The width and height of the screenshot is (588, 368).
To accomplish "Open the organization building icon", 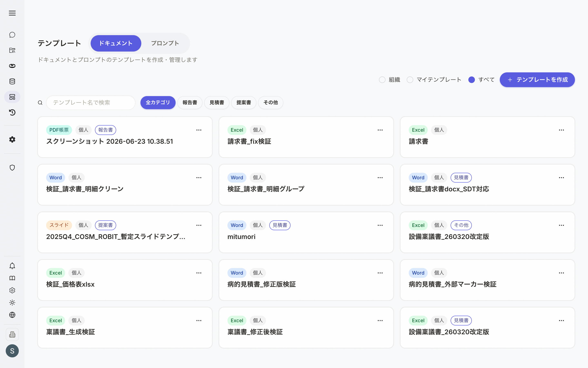I will 12,335.
